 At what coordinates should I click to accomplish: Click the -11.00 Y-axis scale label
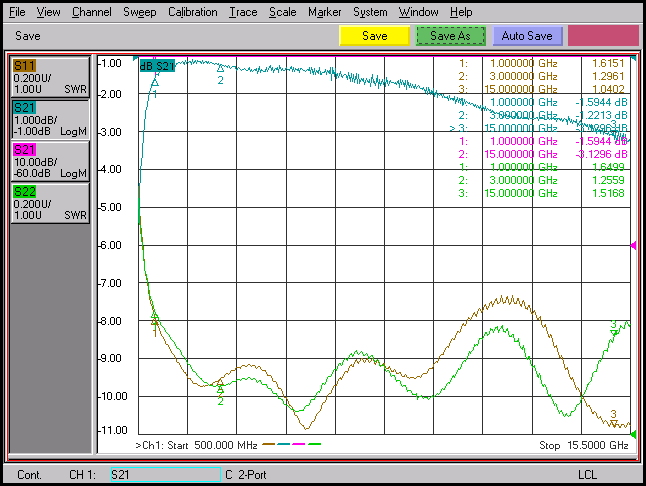113,430
